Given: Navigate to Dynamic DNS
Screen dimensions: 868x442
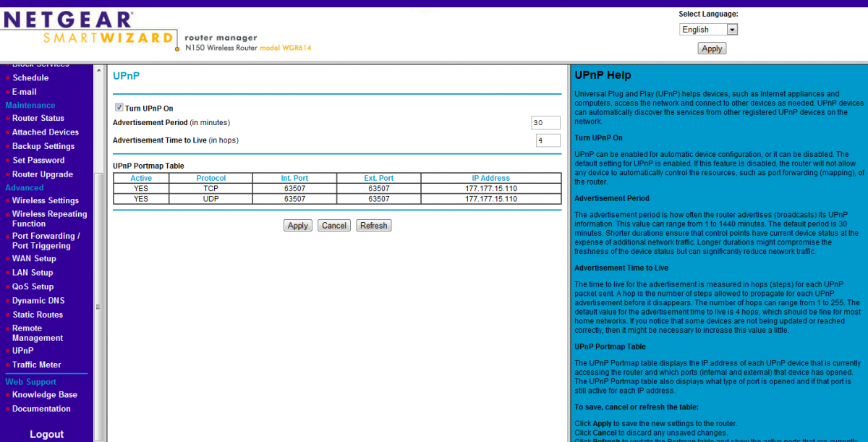Looking at the screenshot, I should 38,301.
